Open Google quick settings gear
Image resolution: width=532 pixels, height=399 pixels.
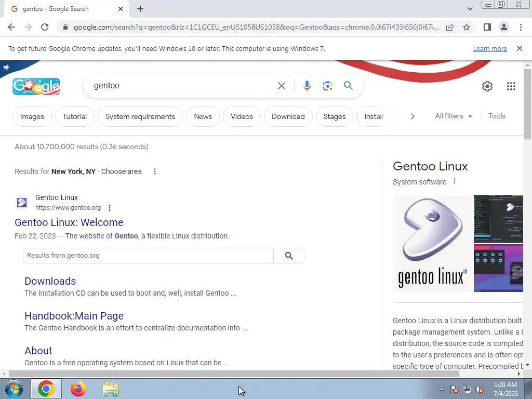pos(487,86)
